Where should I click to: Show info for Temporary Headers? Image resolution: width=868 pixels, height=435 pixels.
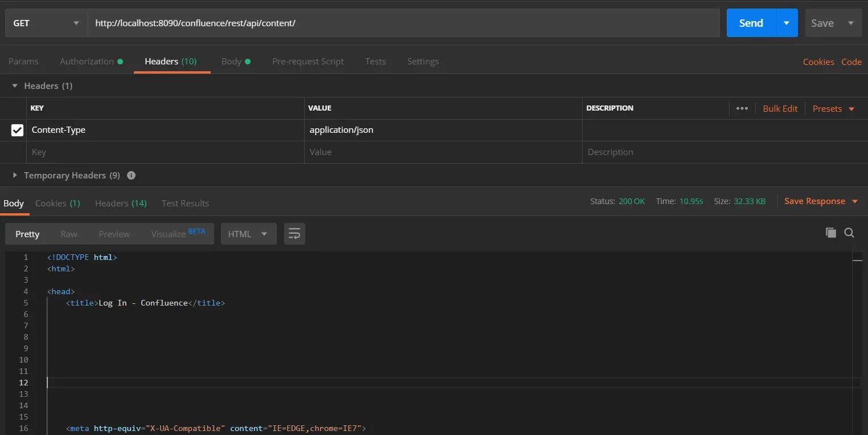point(131,176)
